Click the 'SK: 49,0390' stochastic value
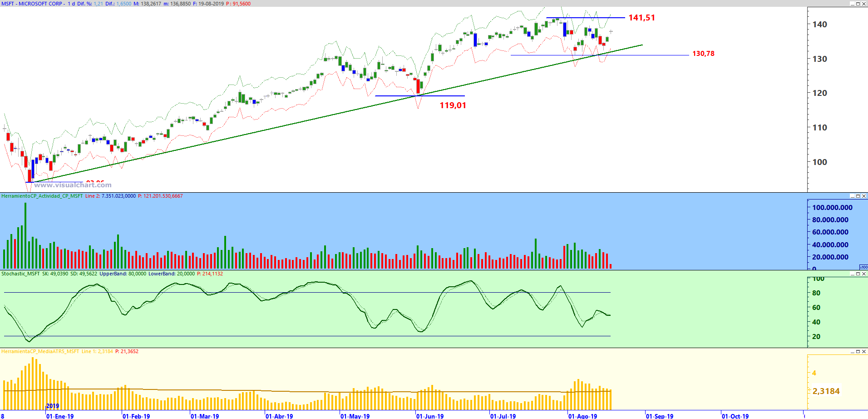 tap(55, 274)
